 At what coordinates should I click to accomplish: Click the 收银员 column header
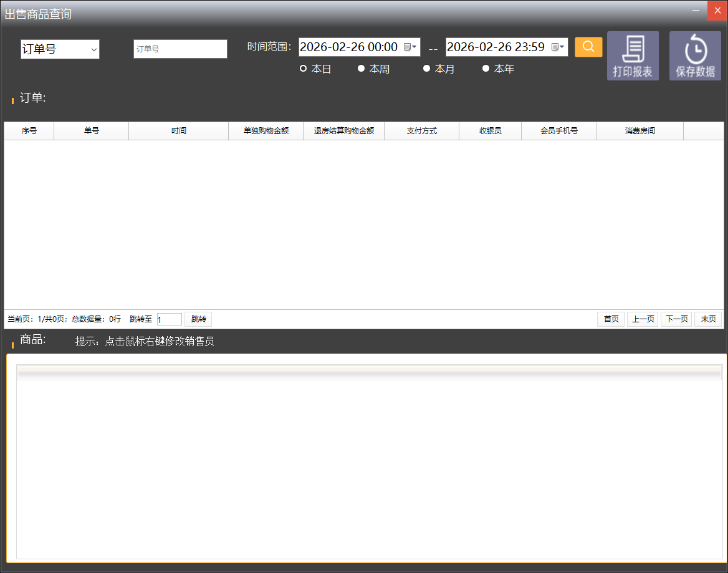tap(490, 131)
